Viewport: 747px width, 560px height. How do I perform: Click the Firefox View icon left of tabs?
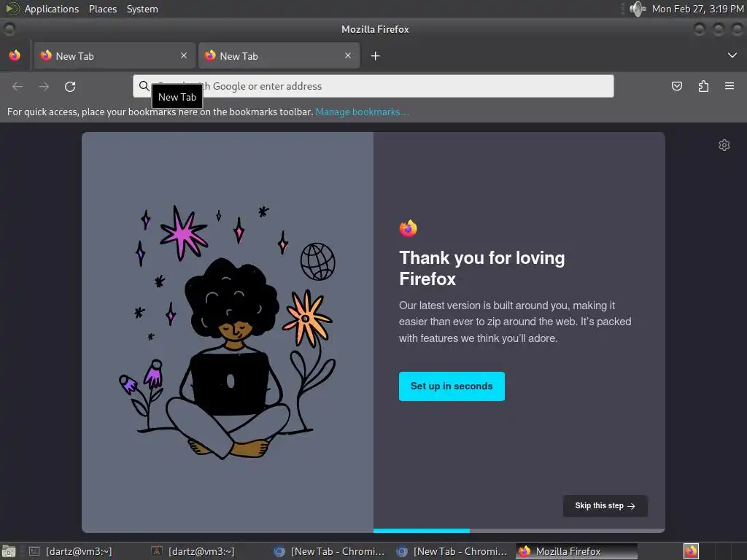pyautogui.click(x=15, y=55)
